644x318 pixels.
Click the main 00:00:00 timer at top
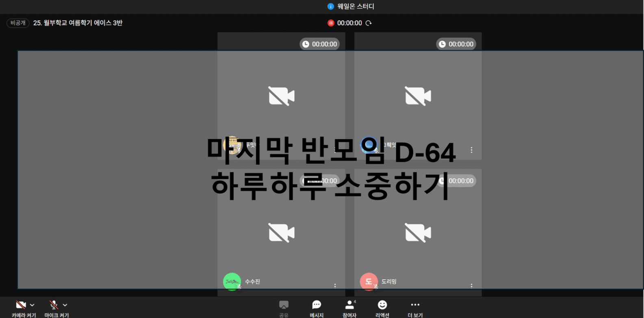[349, 23]
